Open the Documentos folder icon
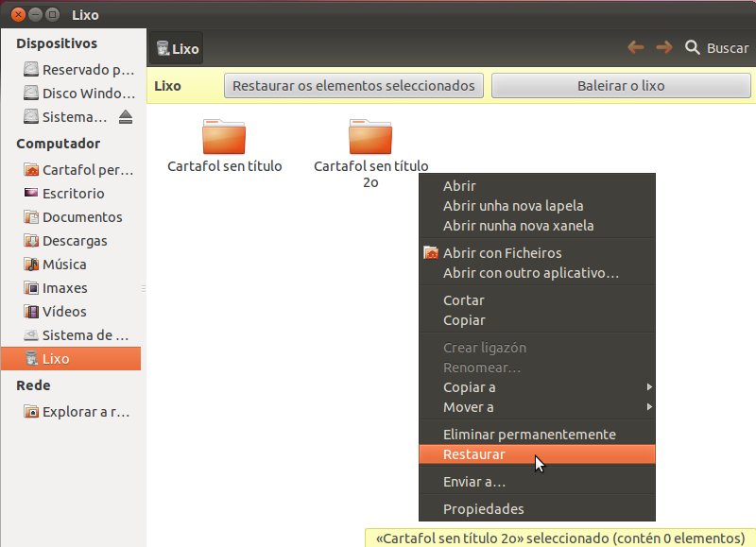 click(31, 217)
